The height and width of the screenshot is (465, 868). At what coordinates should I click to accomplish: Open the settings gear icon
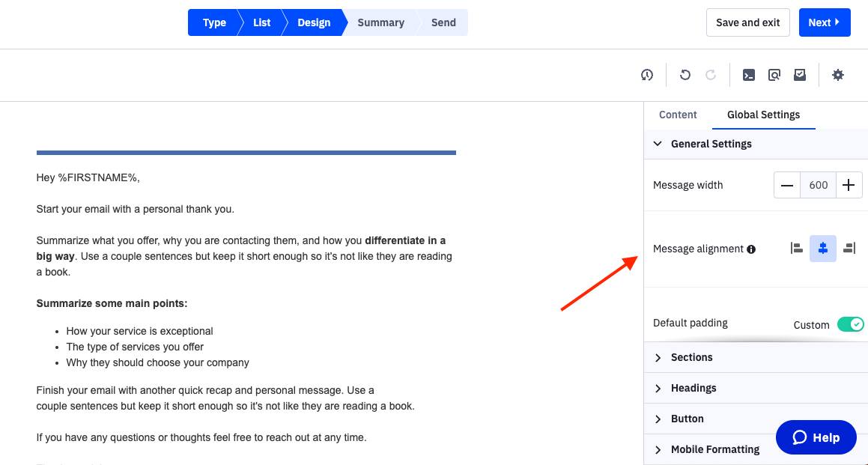(x=838, y=75)
